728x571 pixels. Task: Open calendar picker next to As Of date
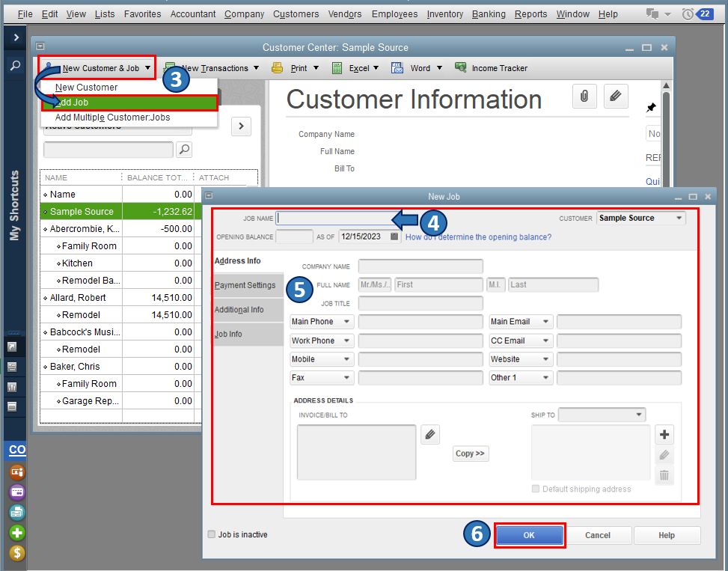(394, 236)
